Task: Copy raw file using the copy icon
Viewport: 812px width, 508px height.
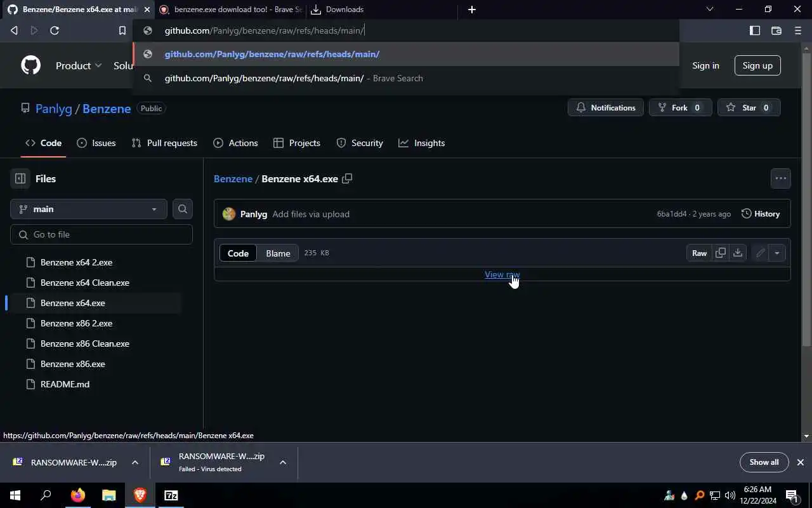Action: 721,253
